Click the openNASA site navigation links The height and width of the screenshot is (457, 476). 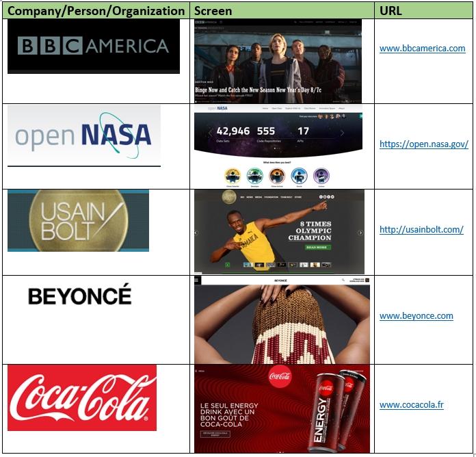coord(303,108)
